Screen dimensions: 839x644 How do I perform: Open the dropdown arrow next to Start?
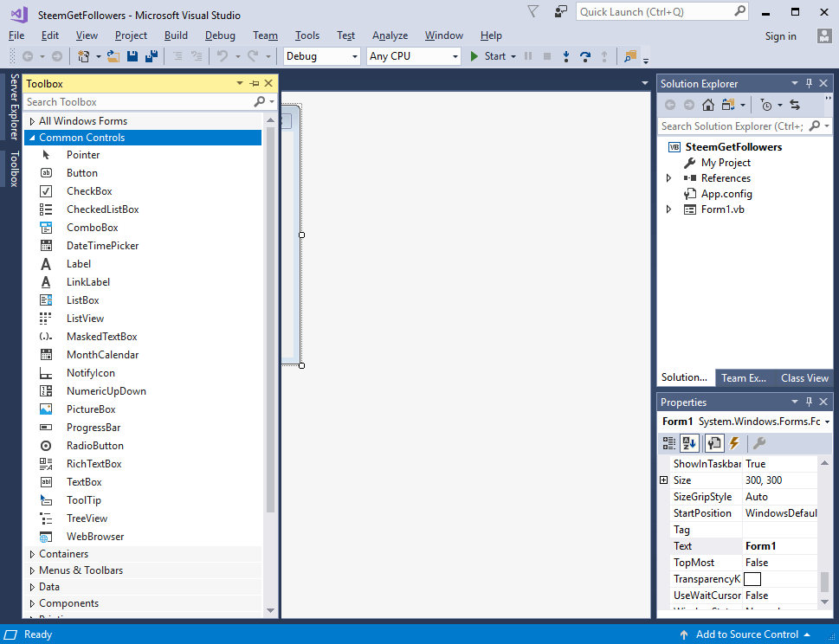pos(513,56)
